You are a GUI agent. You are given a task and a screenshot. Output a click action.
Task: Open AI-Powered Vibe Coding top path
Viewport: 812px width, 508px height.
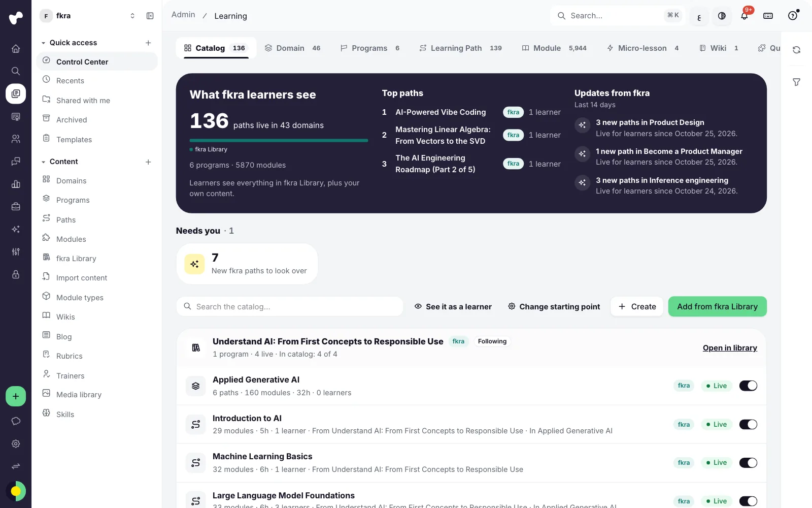[x=441, y=112]
